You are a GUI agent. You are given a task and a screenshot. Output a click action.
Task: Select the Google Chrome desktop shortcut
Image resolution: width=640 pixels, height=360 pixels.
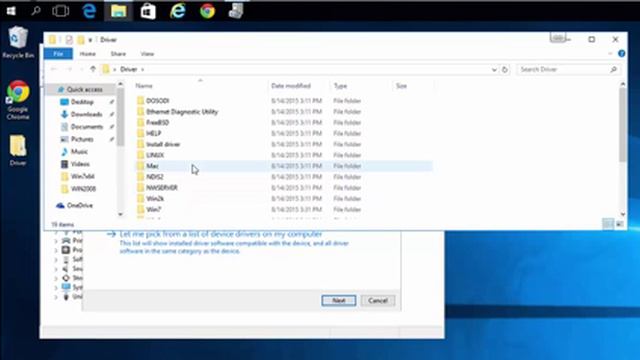[x=18, y=100]
